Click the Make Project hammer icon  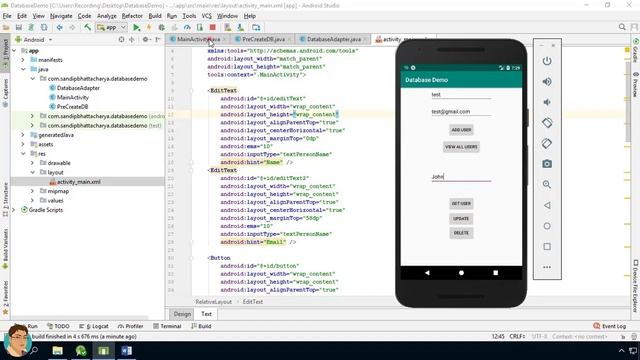[x=87, y=27]
